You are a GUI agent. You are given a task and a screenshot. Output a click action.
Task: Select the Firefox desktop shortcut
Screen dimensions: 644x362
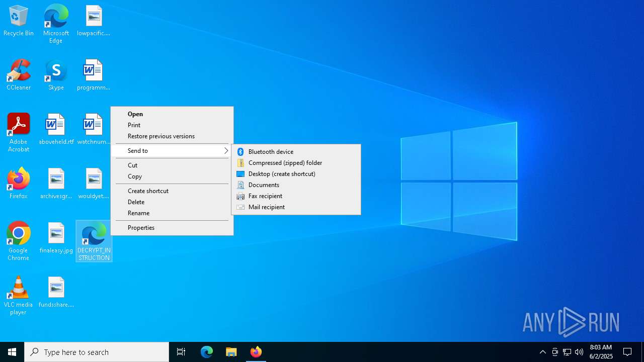(x=19, y=184)
